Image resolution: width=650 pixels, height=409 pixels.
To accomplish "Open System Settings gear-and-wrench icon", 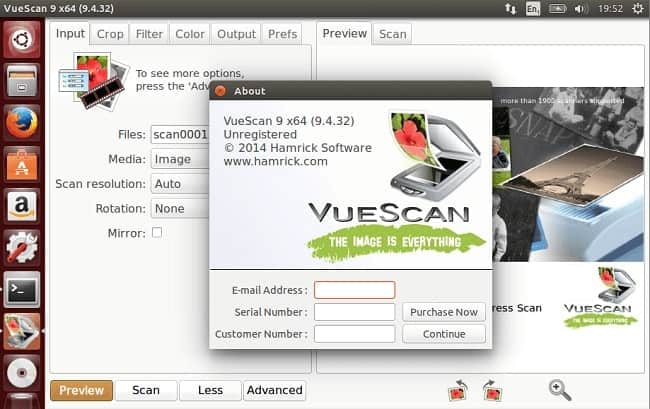I will coord(22,248).
